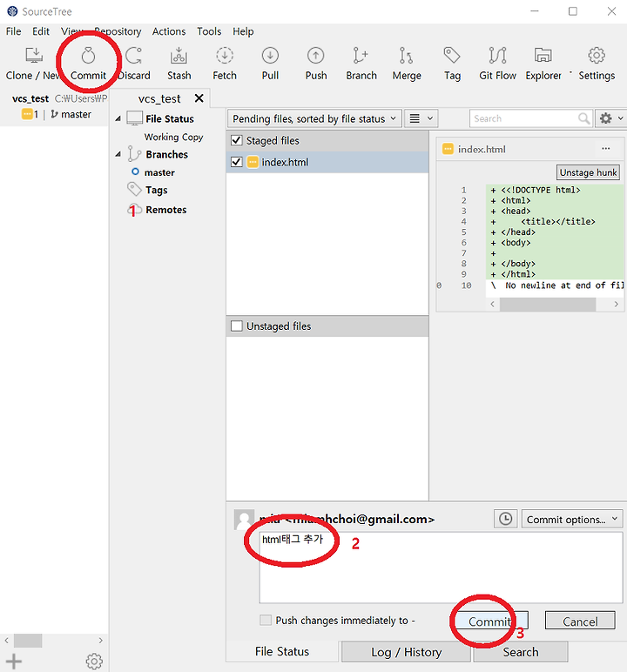Open Settings from the toolbar
Viewport: 627px width, 672px height.
[x=597, y=64]
